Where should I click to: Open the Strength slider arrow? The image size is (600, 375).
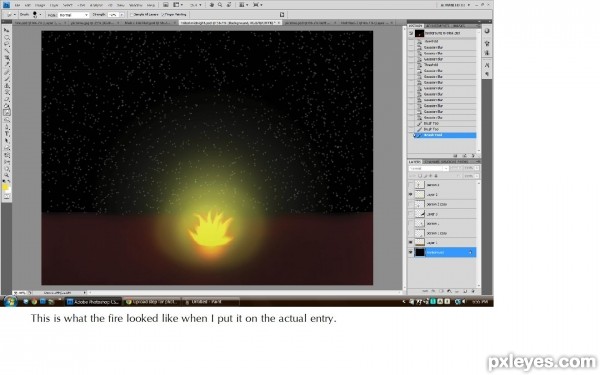click(122, 15)
